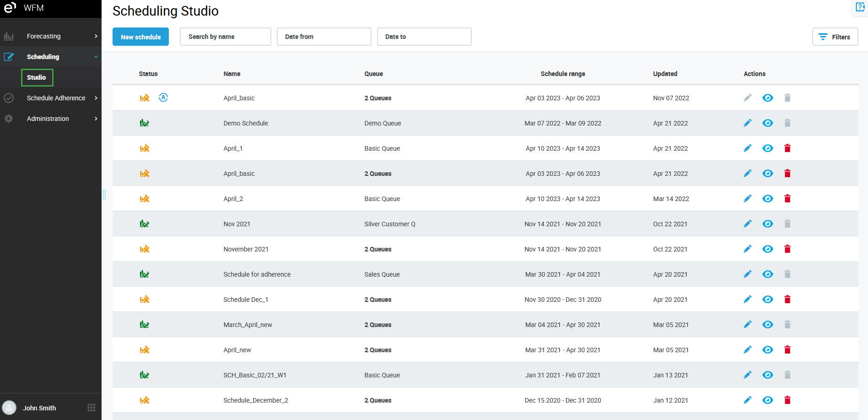Click the edit pencil for Demo Schedule
The image size is (868, 420).
[747, 123]
